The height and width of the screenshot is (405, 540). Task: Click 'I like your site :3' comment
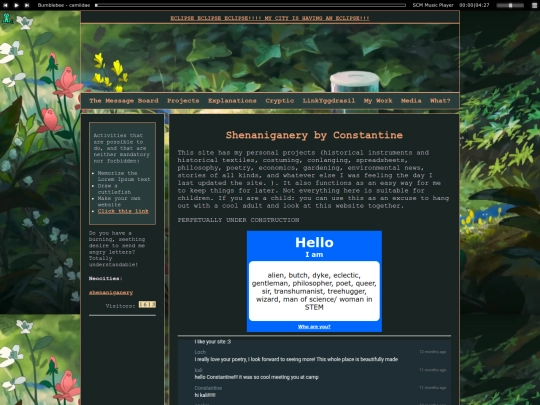[212, 342]
